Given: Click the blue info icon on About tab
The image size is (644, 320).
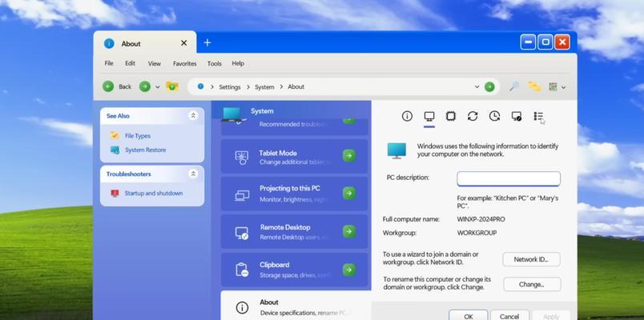Looking at the screenshot, I should point(109,43).
